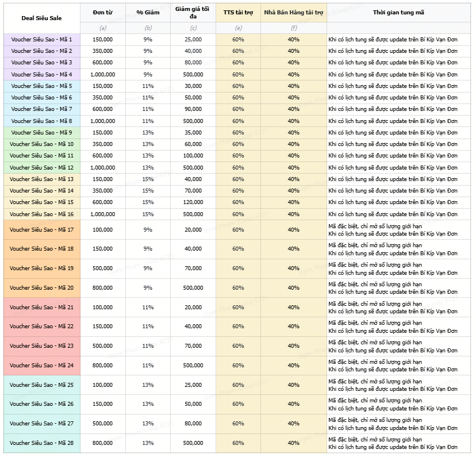Click the "Voucher Siêu Sao - Mã 16" row label
Image resolution: width=476 pixels, height=457 pixels.
41,214
